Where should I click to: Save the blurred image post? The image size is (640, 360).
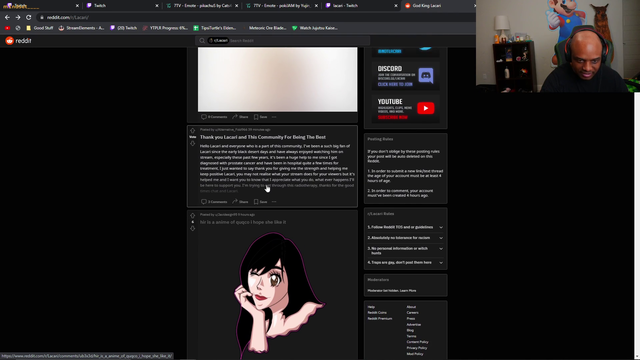260,117
